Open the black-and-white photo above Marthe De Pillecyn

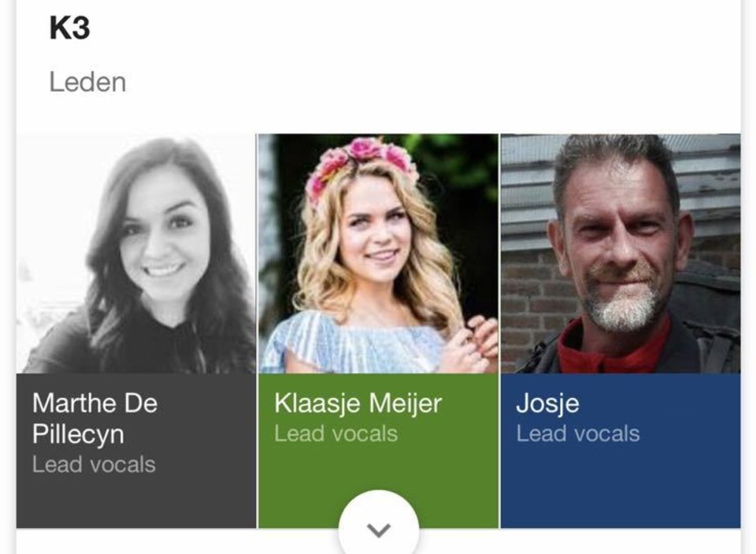(136, 253)
